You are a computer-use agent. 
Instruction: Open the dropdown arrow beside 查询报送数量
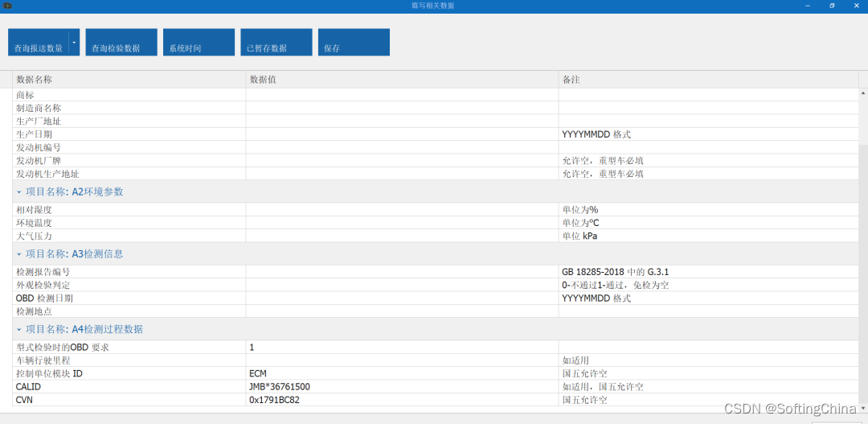74,42
